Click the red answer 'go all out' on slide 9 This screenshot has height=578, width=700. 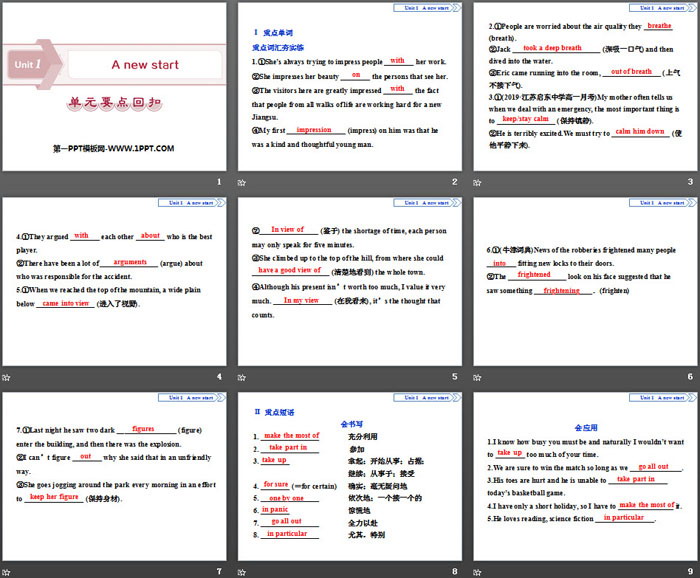pos(654,467)
